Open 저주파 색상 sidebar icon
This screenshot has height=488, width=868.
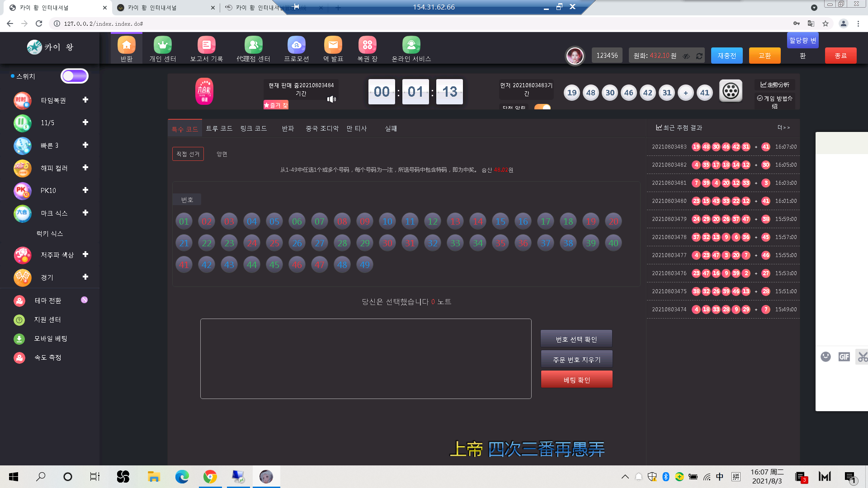tap(23, 255)
